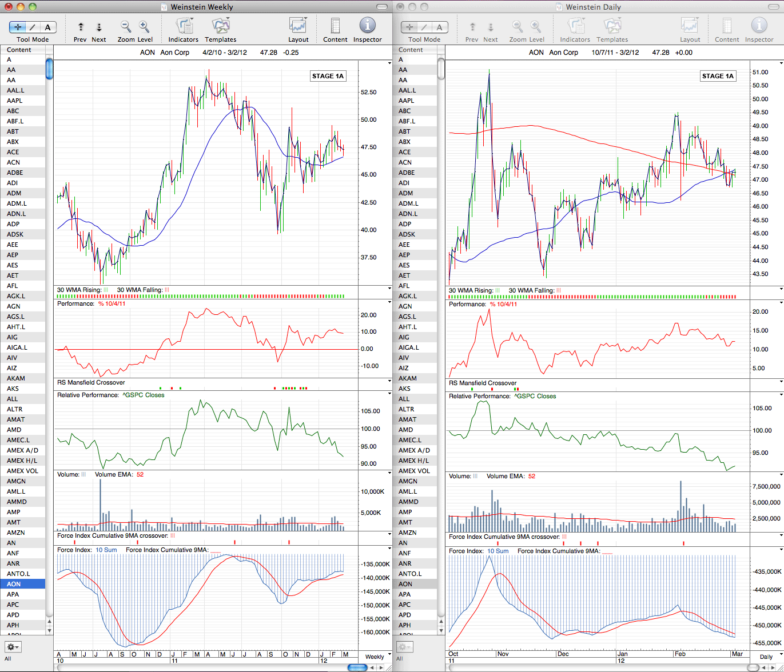Click scroll down arrow in Weekly content list

coord(49,630)
